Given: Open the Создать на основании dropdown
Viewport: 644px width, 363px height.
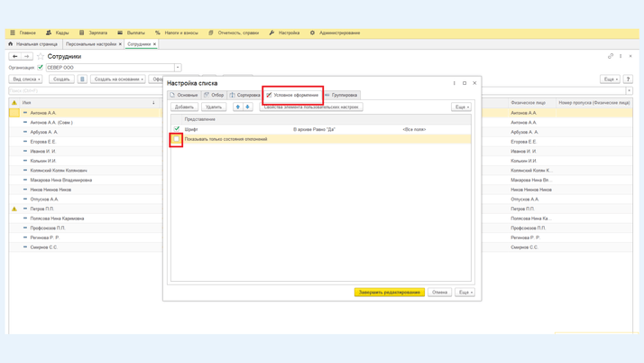Looking at the screenshot, I should [x=119, y=79].
